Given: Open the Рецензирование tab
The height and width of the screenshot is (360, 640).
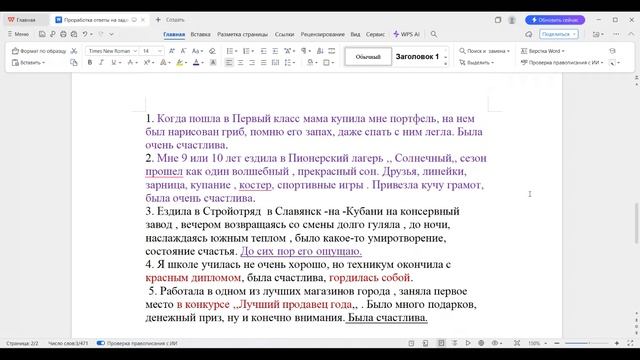Looking at the screenshot, I should click(322, 34).
